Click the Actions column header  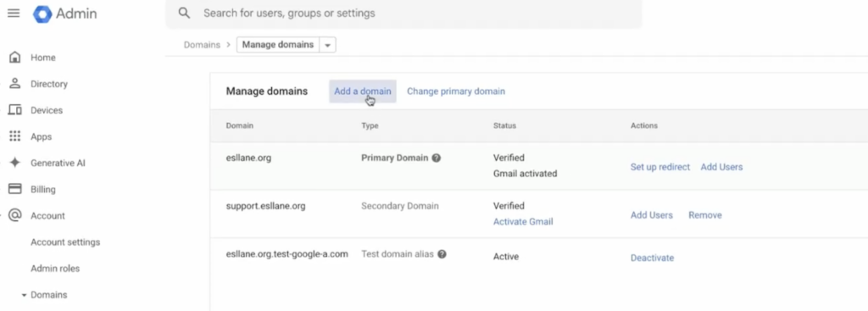pos(644,125)
